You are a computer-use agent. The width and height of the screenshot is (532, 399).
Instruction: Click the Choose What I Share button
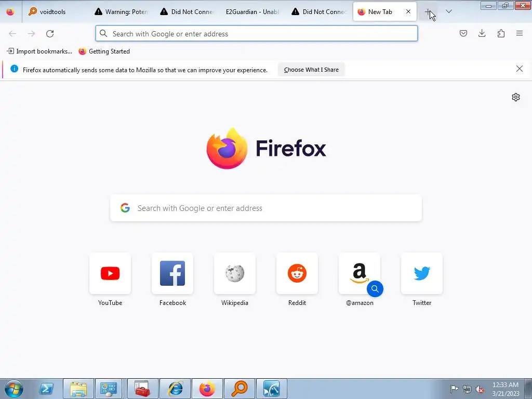pyautogui.click(x=311, y=70)
